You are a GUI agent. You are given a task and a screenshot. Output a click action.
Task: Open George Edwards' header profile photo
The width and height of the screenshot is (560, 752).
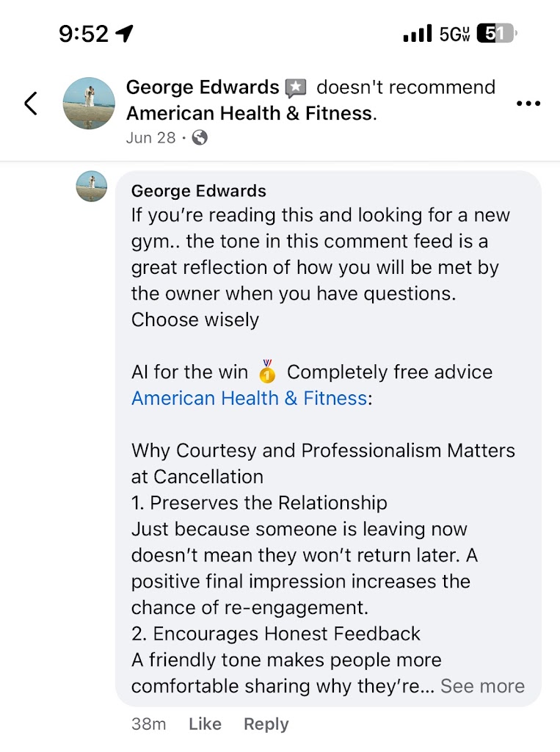(x=89, y=104)
